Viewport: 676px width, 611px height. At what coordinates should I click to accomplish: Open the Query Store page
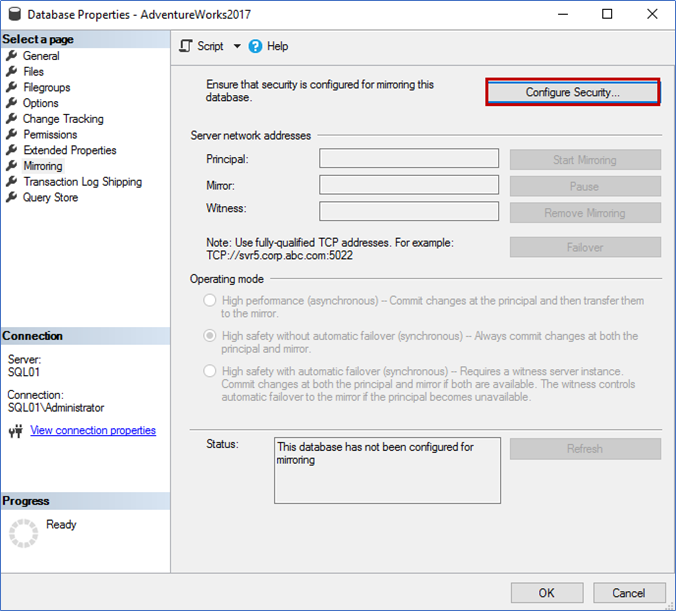tap(50, 197)
